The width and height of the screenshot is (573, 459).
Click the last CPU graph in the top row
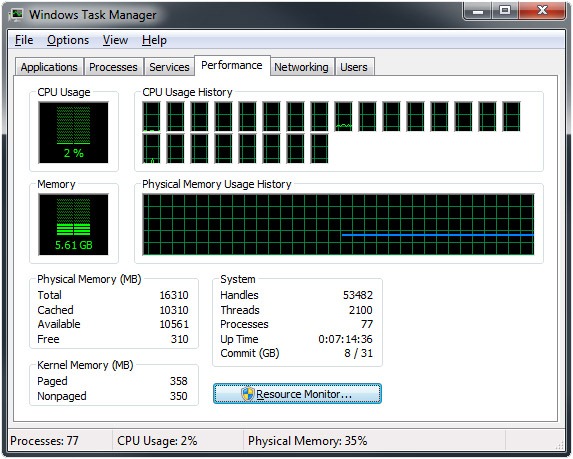512,117
